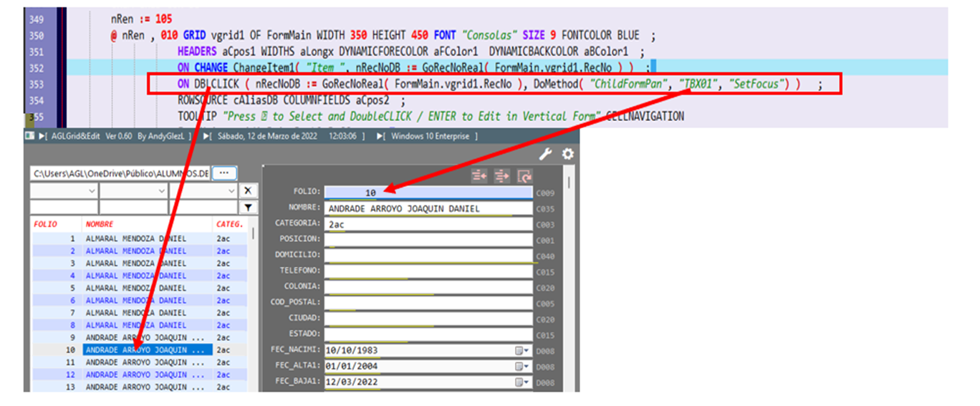Click the funnel filter icon

[x=247, y=207]
